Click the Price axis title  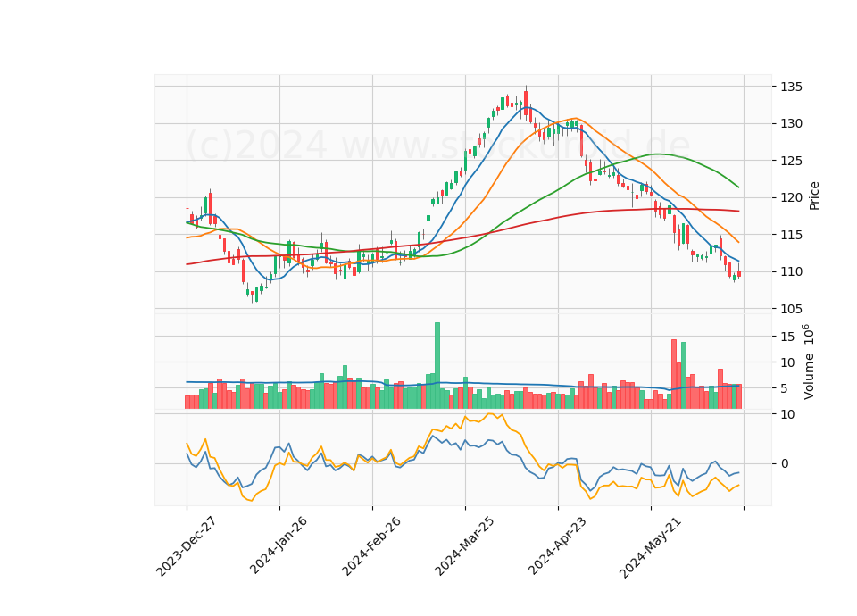pyautogui.click(x=814, y=196)
